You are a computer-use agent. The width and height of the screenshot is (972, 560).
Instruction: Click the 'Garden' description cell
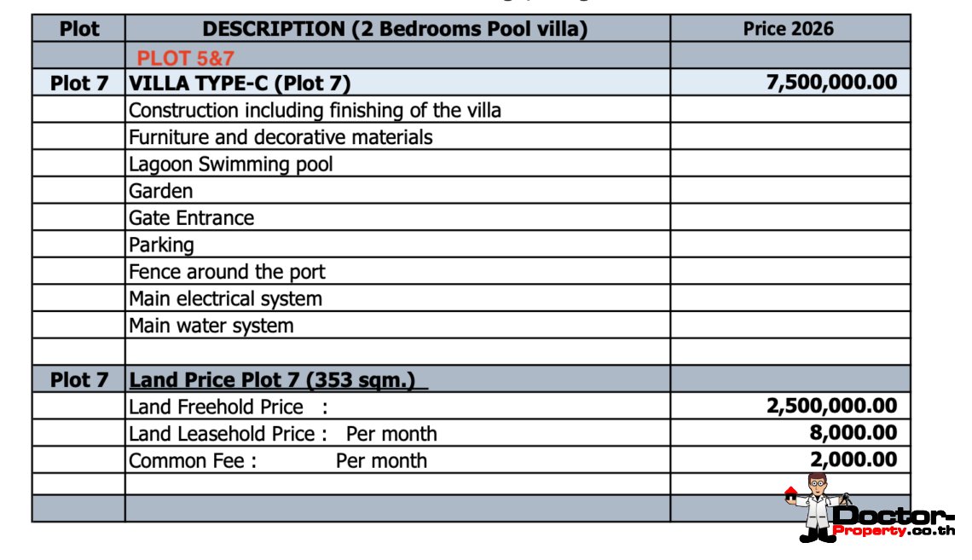[x=161, y=191]
